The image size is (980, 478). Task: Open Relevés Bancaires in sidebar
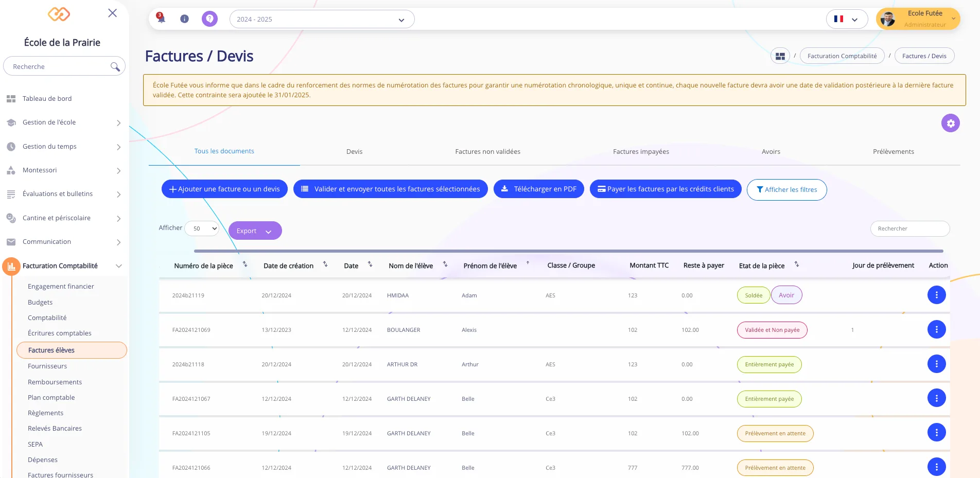[55, 429]
